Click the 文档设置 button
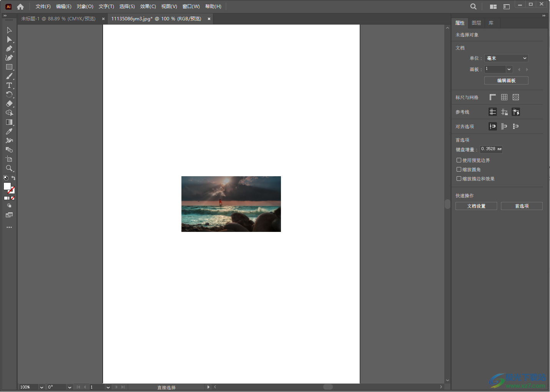 (476, 206)
